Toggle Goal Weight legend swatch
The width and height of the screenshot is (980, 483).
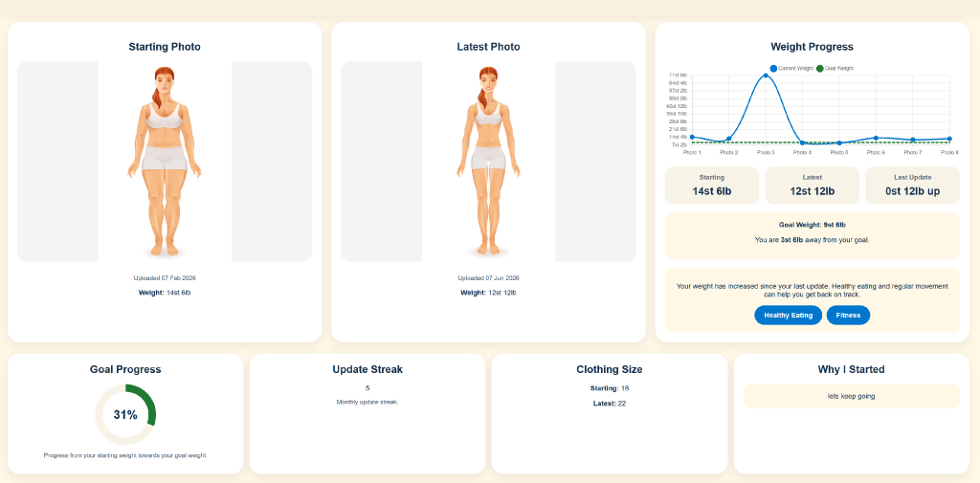[x=820, y=68]
